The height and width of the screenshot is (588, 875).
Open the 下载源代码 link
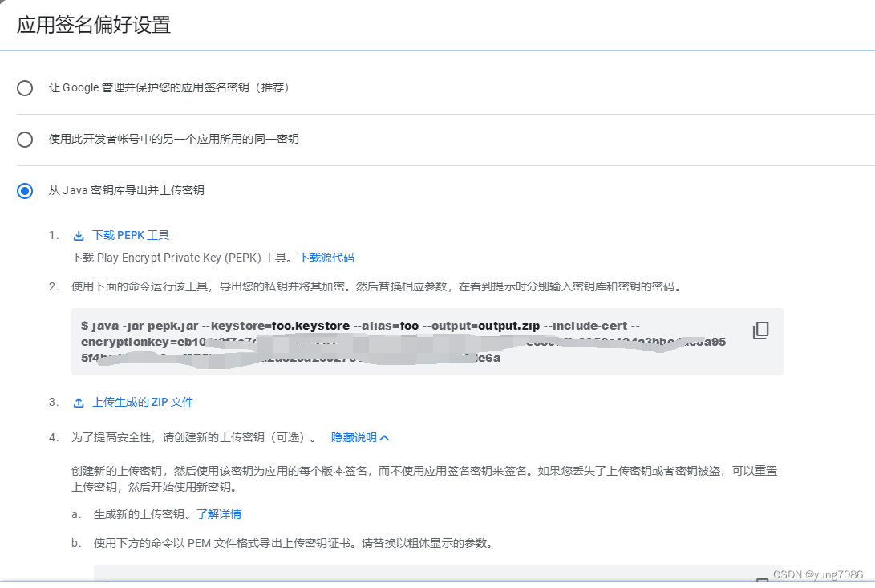(x=326, y=258)
